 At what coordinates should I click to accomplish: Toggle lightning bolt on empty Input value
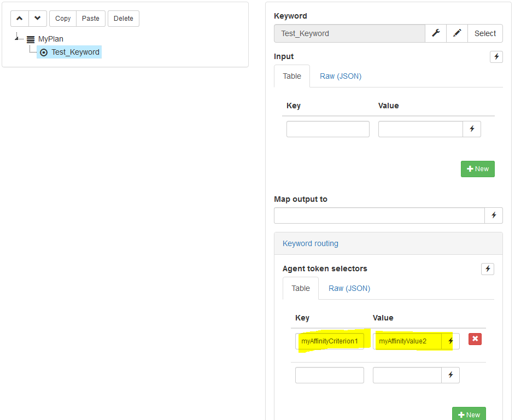coord(472,129)
